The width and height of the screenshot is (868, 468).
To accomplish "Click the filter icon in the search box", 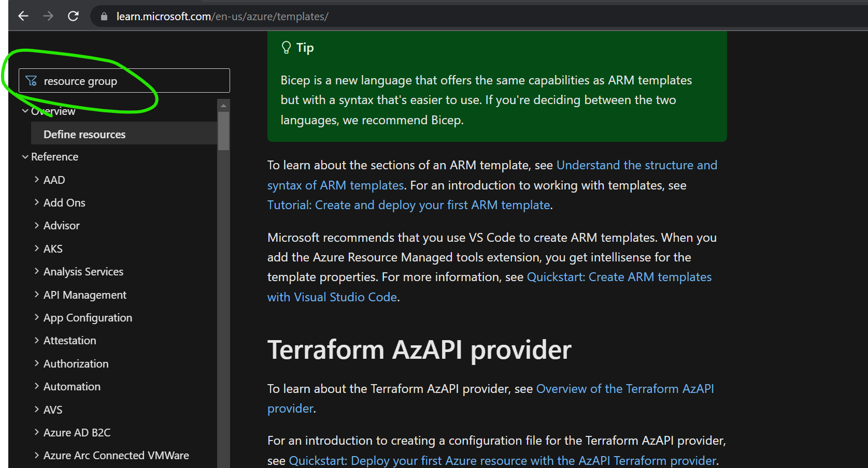I will [x=31, y=81].
